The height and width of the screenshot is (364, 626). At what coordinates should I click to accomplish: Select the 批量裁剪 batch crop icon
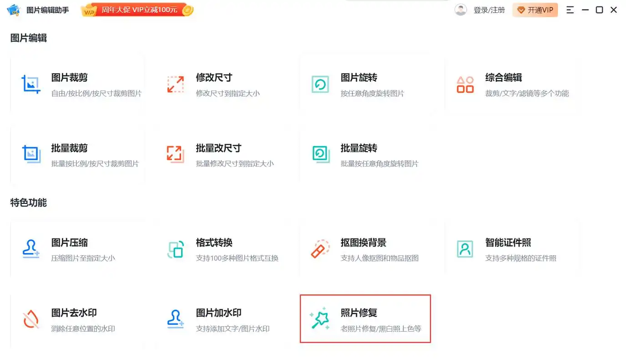click(x=30, y=155)
